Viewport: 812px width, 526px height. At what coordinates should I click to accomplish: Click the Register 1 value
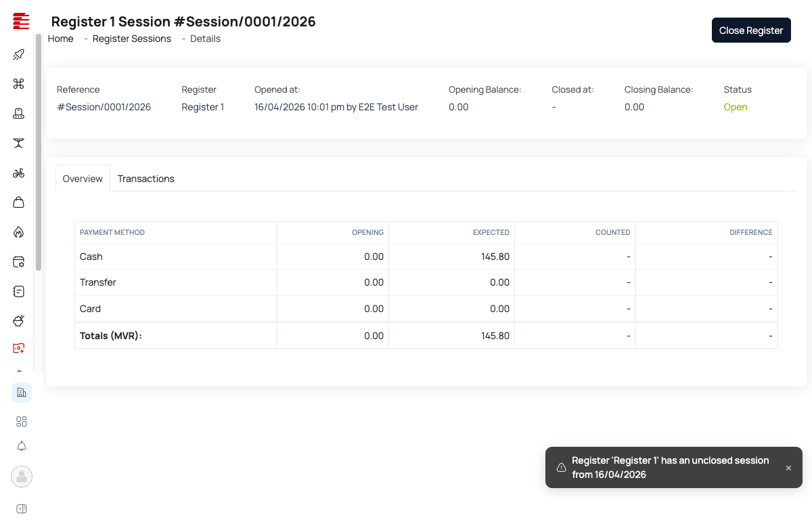click(202, 107)
